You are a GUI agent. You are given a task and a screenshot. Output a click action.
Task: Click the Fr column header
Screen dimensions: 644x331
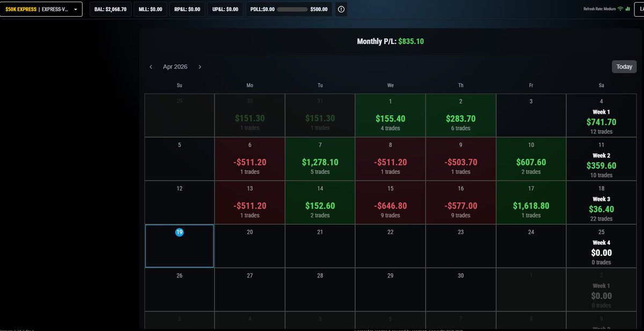531,85
